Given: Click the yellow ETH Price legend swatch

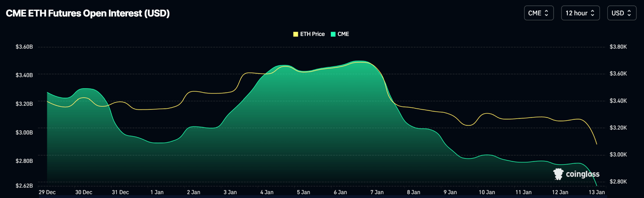Looking at the screenshot, I should [296, 34].
